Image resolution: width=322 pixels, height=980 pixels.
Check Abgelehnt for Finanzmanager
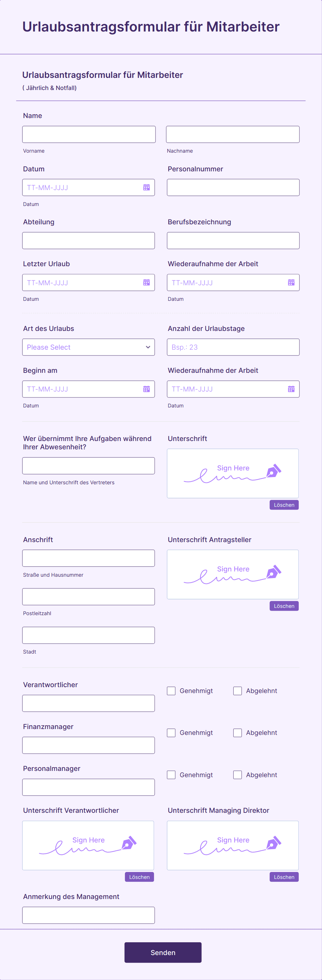[238, 733]
